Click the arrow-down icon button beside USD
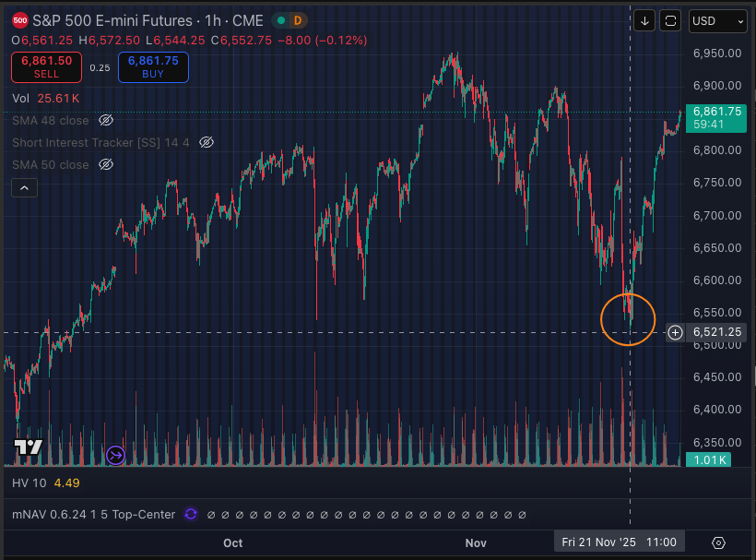This screenshot has width=756, height=560. pyautogui.click(x=644, y=20)
